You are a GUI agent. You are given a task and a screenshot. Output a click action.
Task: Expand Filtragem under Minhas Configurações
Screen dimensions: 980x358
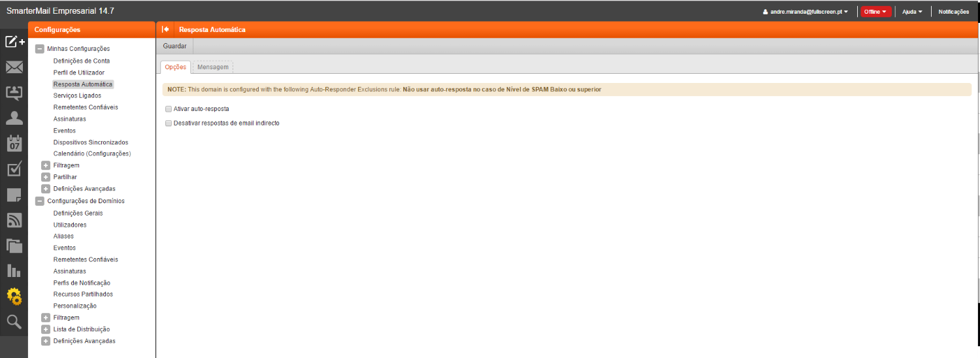46,166
